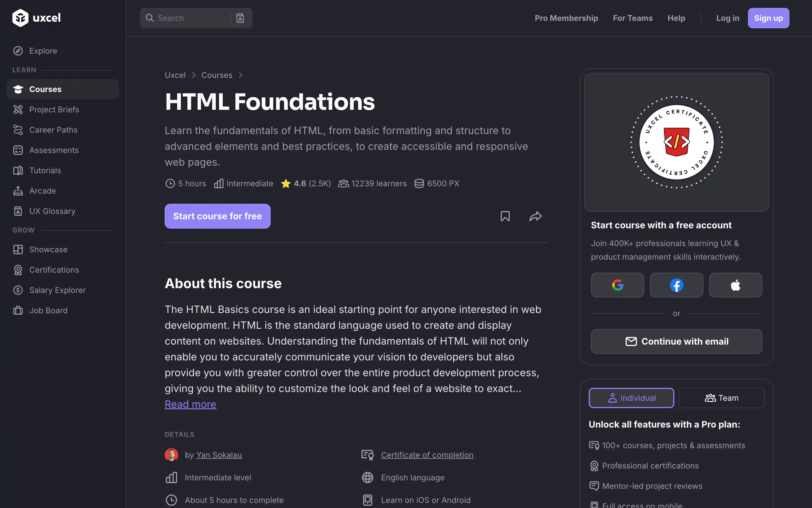Click the Log in link
Screen dimensions: 812x508
click(727, 18)
